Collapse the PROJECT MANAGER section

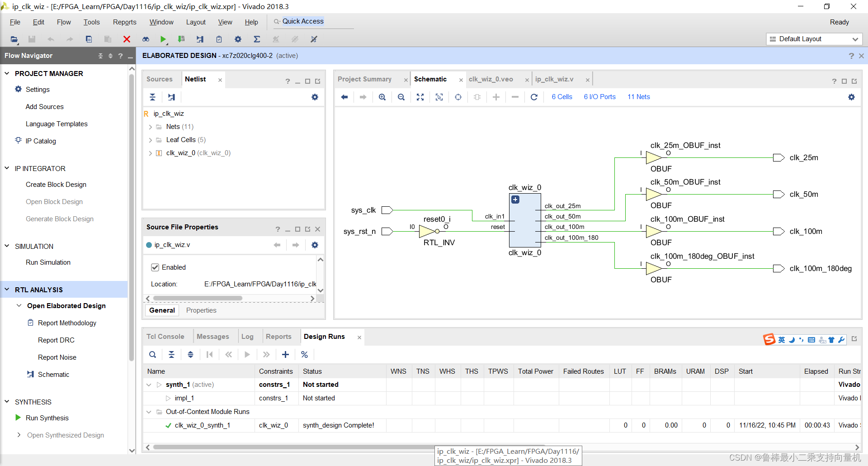tap(7, 73)
